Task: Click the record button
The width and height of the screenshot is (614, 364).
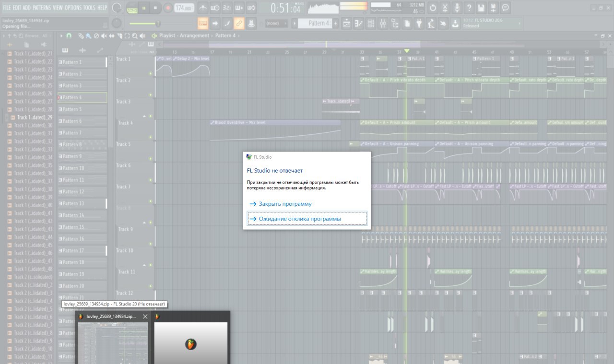Action: point(168,8)
